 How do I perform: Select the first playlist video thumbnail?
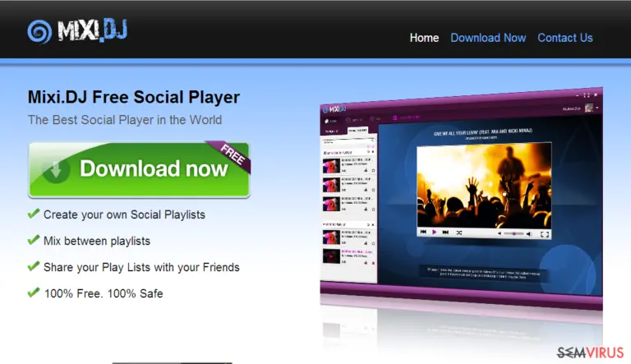tap(331, 165)
